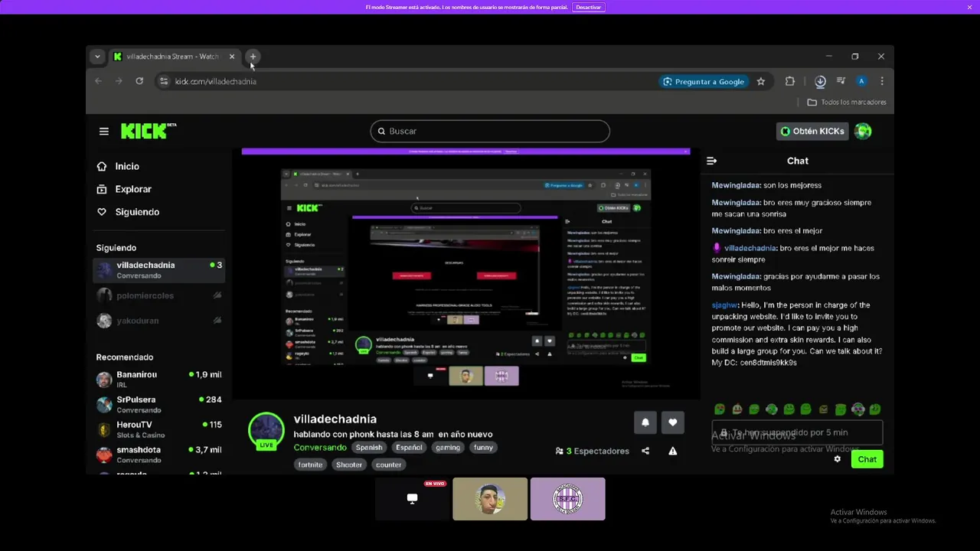Select polomiercoles in the Siguiendo list

tap(158, 295)
